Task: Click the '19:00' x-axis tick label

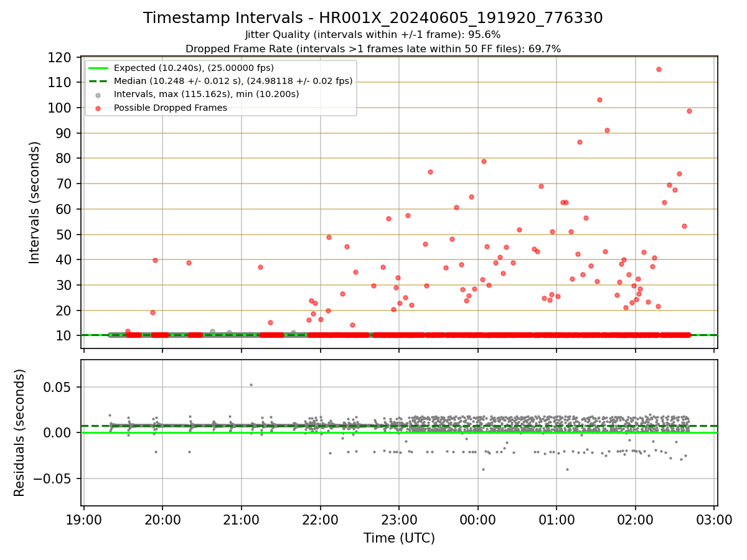Action: click(x=84, y=520)
